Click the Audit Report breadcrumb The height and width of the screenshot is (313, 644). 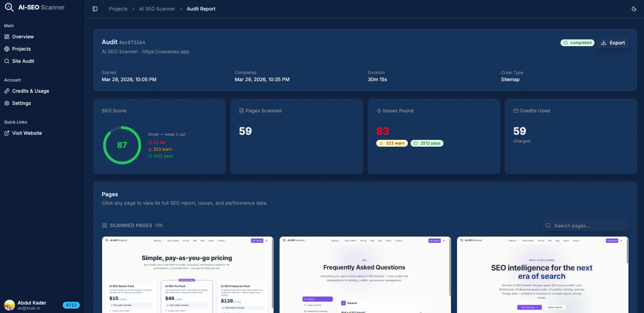(x=201, y=9)
